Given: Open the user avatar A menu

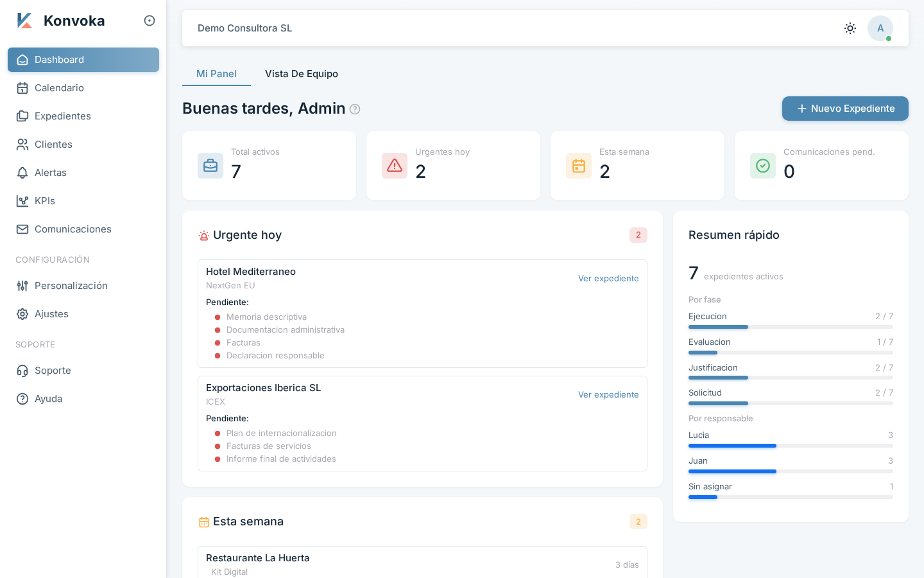Looking at the screenshot, I should point(880,28).
